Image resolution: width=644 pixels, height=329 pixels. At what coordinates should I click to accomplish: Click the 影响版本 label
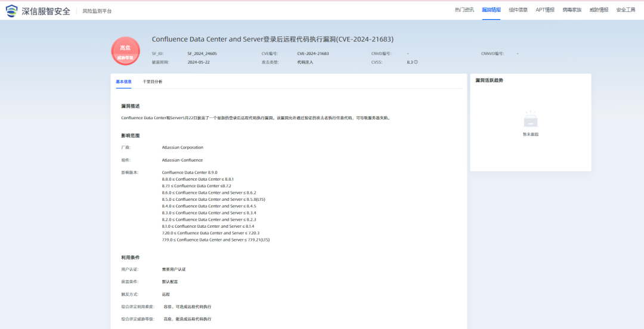(130, 172)
